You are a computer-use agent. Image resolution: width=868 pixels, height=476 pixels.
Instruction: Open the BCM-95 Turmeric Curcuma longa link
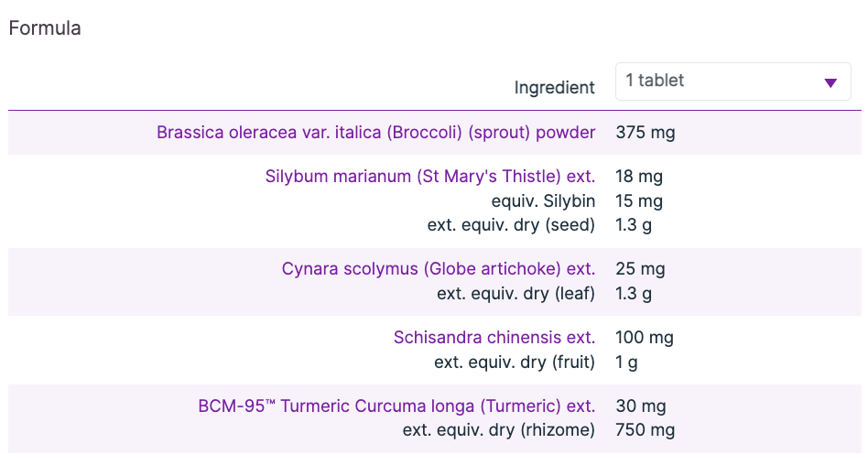[396, 406]
